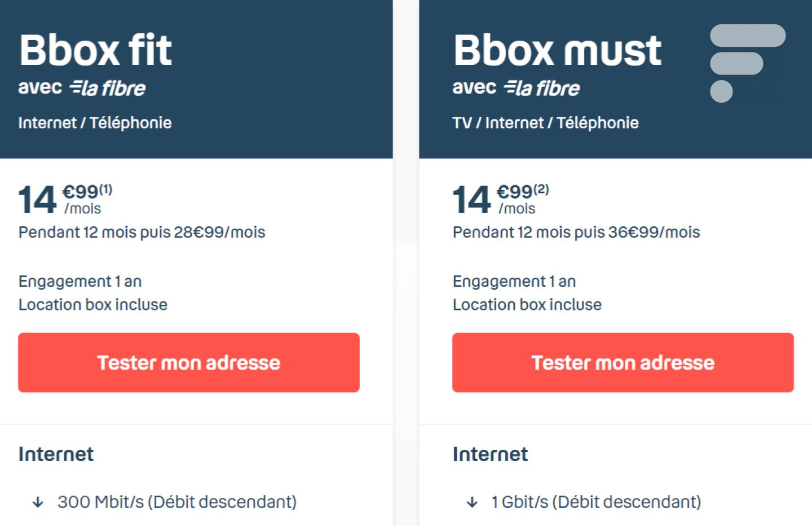Open the Bbox must title
The image size is (812, 526).
pyautogui.click(x=557, y=50)
